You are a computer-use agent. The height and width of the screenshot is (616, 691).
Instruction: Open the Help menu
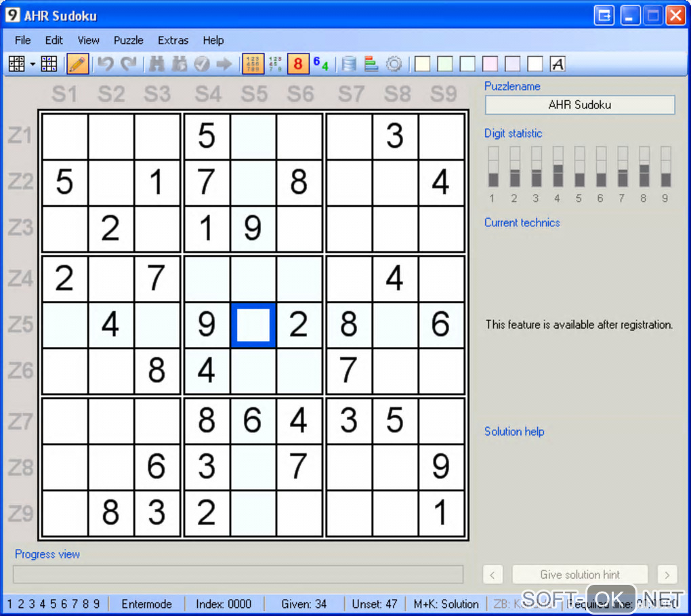coord(213,40)
